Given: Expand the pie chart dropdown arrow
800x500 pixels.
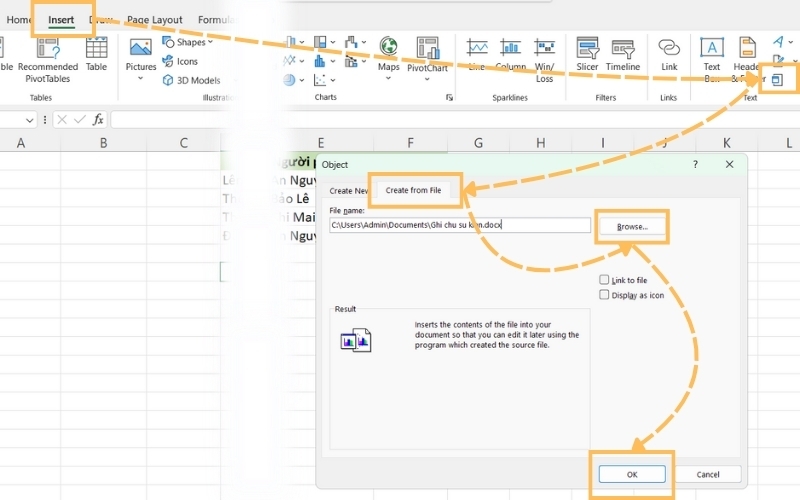Looking at the screenshot, I should coord(302,80).
